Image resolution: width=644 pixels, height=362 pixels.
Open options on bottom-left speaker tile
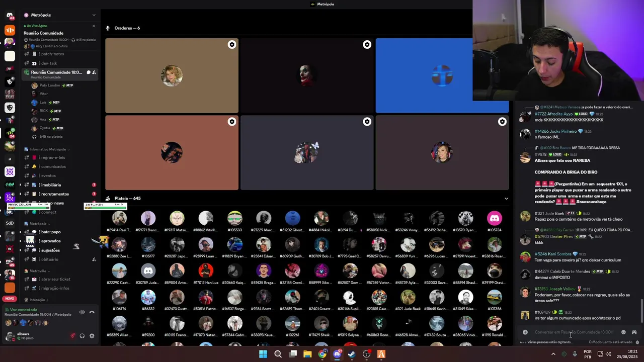pos(232,122)
